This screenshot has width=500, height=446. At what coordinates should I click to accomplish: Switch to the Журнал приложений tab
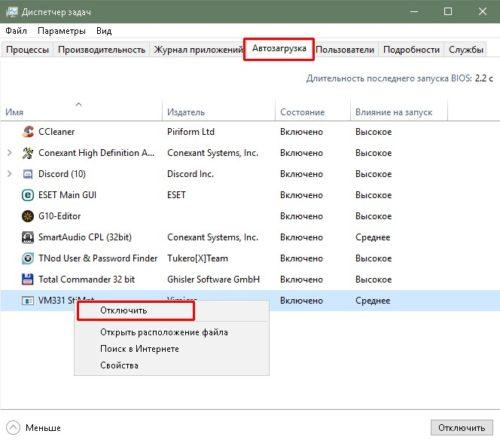click(x=198, y=50)
